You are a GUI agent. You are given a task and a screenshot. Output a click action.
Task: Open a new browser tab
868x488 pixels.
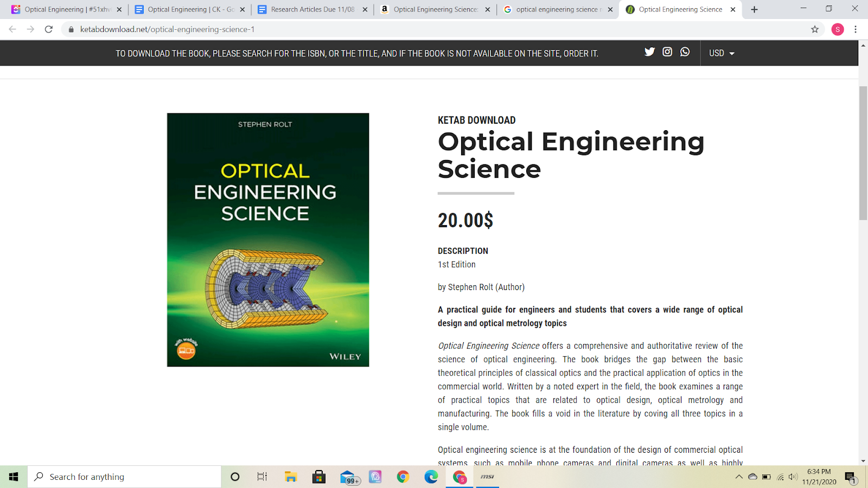click(754, 10)
